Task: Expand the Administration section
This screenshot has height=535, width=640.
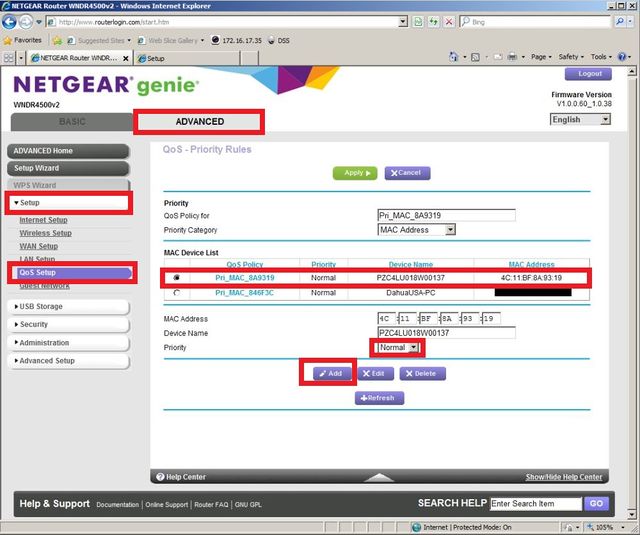Action: pyautogui.click(x=69, y=343)
